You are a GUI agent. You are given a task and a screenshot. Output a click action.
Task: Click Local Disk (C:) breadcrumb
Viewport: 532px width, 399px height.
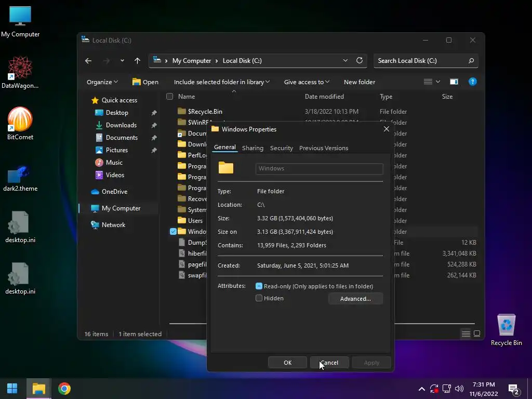click(242, 61)
